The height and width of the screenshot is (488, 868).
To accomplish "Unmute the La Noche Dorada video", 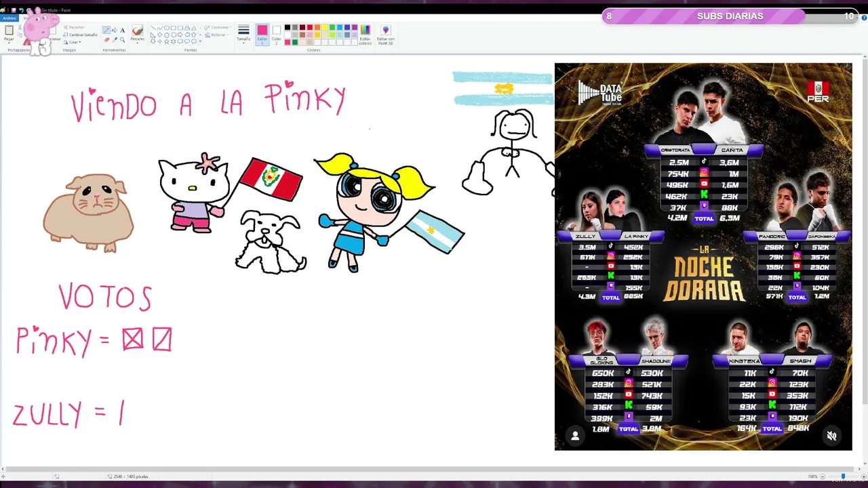I will (x=832, y=436).
